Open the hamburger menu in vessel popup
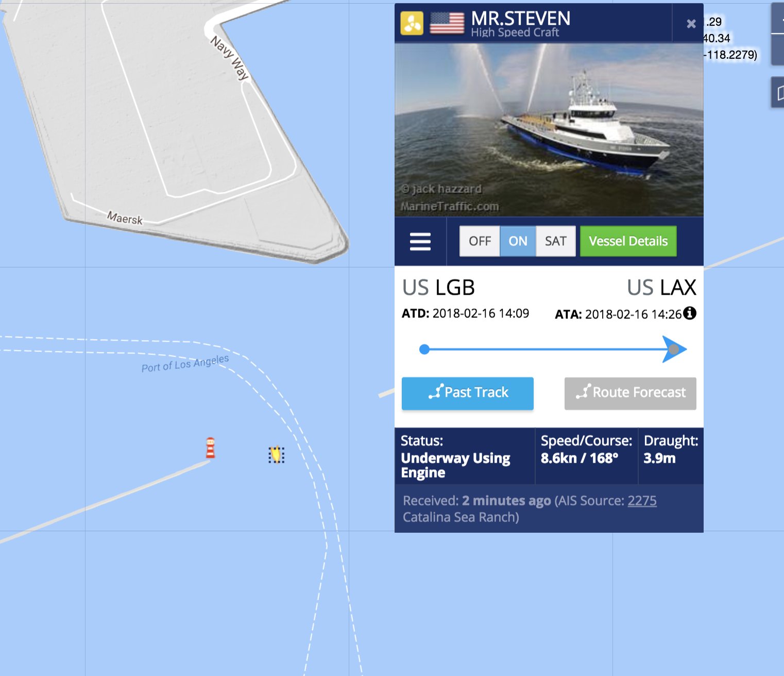 pyautogui.click(x=420, y=241)
